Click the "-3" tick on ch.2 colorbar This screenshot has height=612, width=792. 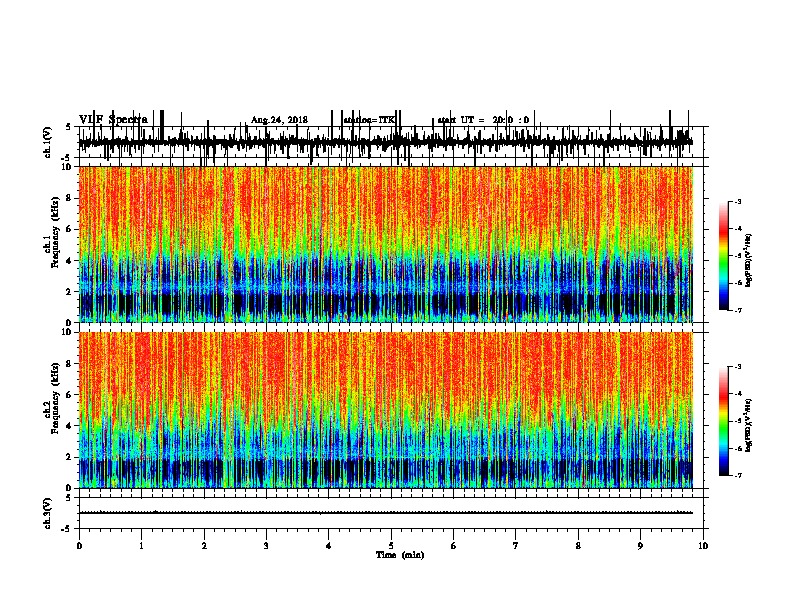[x=738, y=367]
